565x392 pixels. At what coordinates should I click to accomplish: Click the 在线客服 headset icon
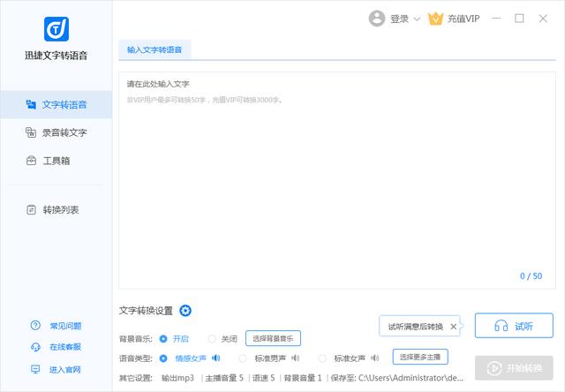[x=35, y=347]
